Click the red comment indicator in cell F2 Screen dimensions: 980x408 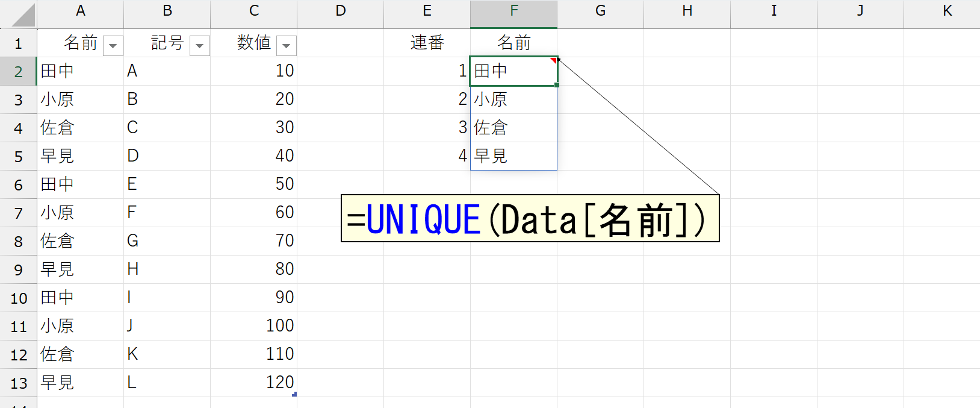tap(554, 60)
